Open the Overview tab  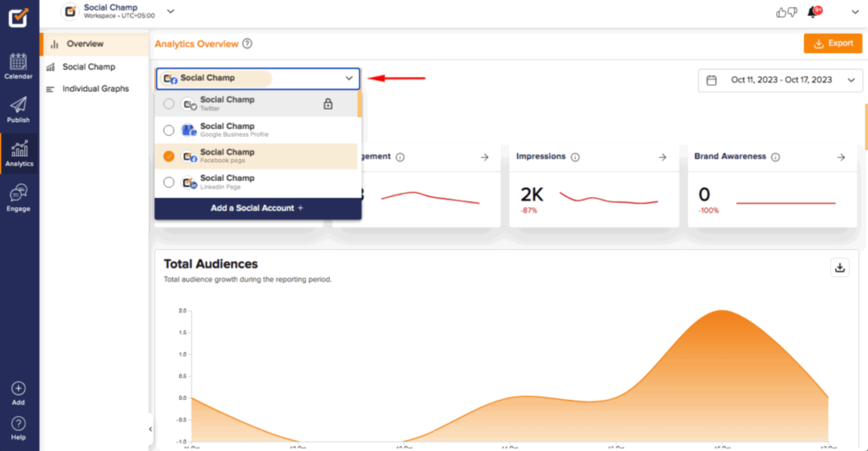coord(85,43)
